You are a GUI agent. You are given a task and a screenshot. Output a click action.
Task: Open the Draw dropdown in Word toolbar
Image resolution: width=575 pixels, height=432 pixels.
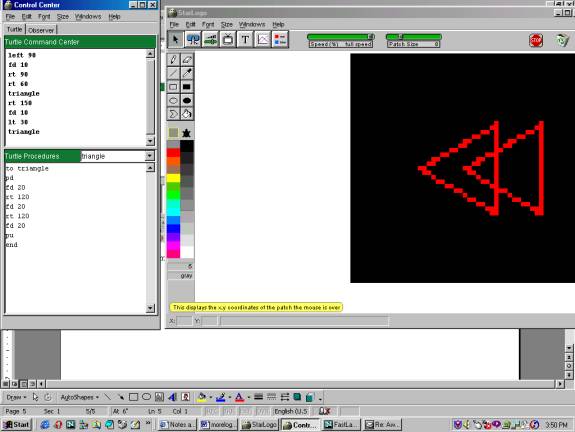pyautogui.click(x=17, y=397)
